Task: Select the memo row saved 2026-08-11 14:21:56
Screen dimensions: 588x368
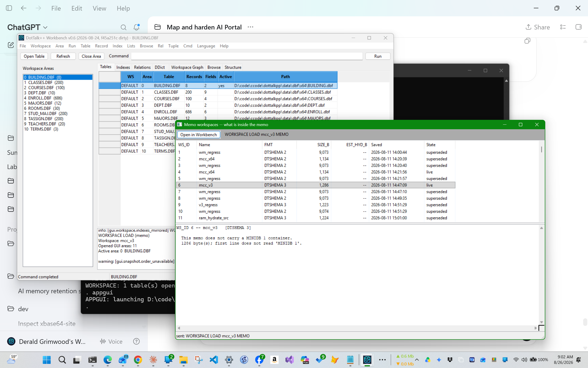Action: [x=315, y=172]
